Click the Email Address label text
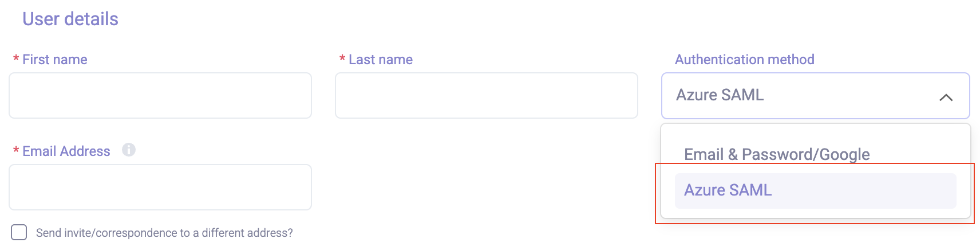The image size is (980, 250). pyautogui.click(x=66, y=151)
